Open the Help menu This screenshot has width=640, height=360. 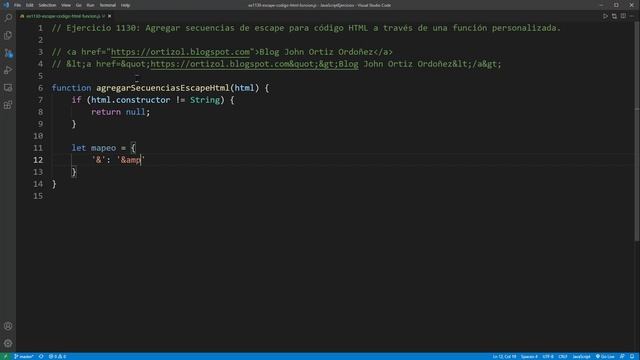tap(125, 5)
